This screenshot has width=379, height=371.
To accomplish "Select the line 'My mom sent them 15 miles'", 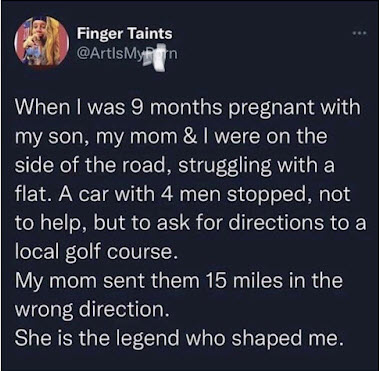I will coord(179,280).
